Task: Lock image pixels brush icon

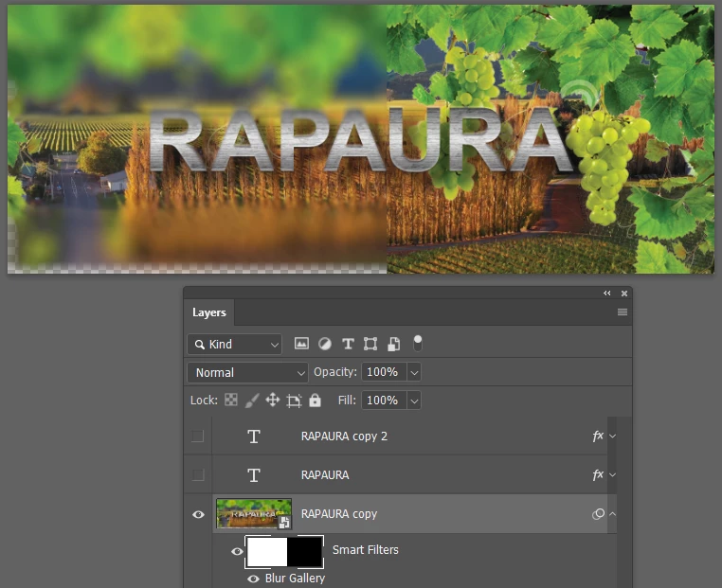Action: pyautogui.click(x=252, y=401)
